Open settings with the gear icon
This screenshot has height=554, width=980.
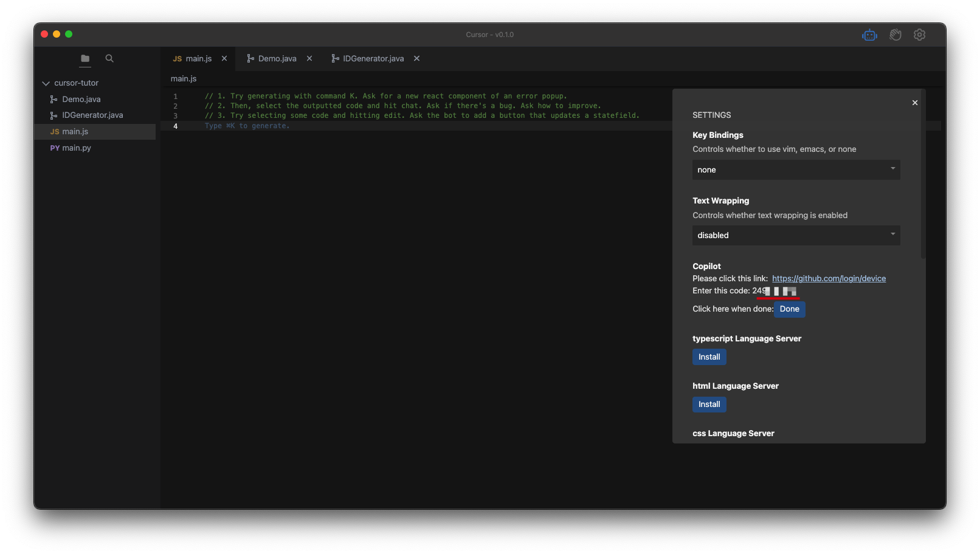point(919,35)
